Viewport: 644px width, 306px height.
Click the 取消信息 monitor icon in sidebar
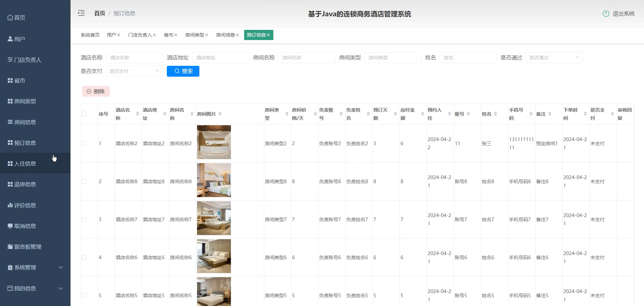pyautogui.click(x=10, y=226)
